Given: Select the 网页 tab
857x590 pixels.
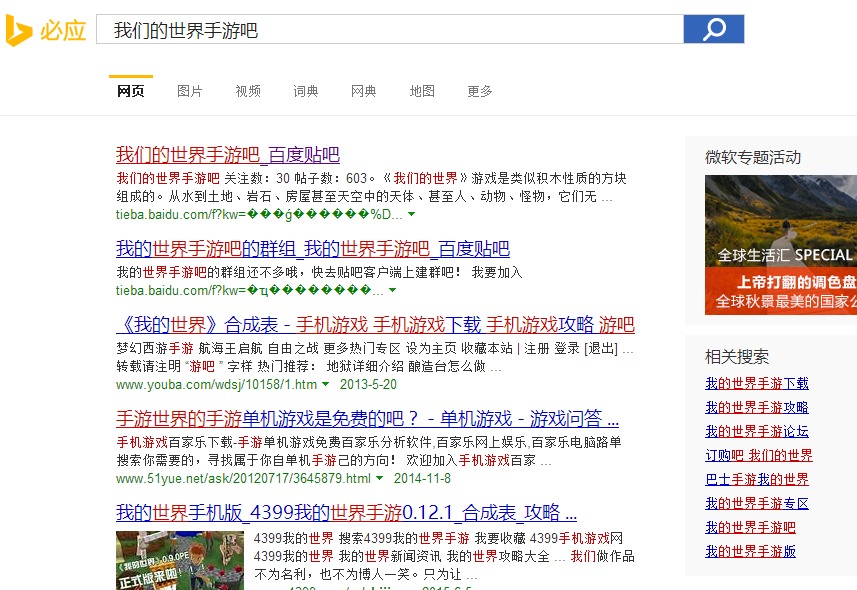Looking at the screenshot, I should pos(131,91).
